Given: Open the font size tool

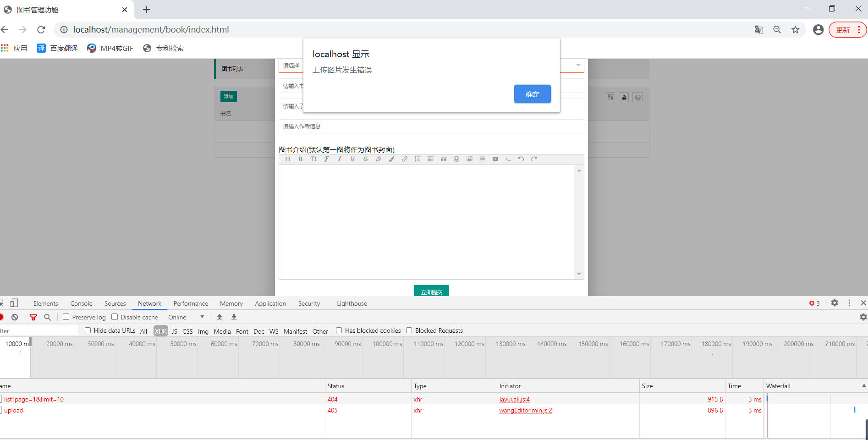Looking at the screenshot, I should [x=313, y=159].
